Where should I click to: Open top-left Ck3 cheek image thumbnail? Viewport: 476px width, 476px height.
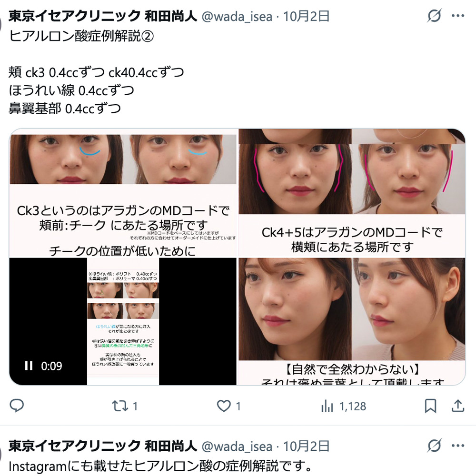point(123,193)
